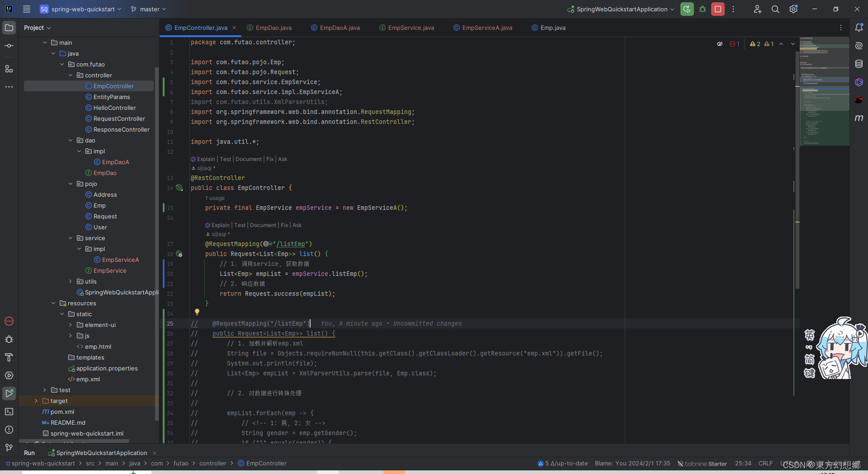Collapse the pojo package

point(71,184)
